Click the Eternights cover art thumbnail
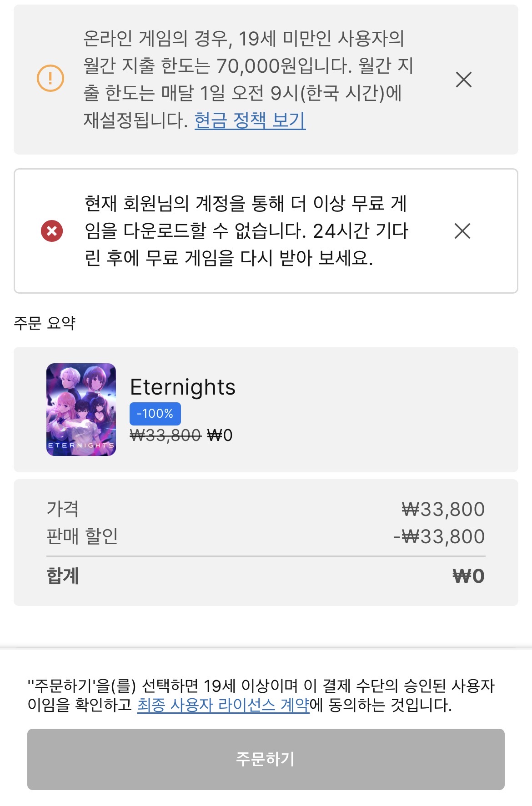This screenshot has height=806, width=532. click(81, 409)
